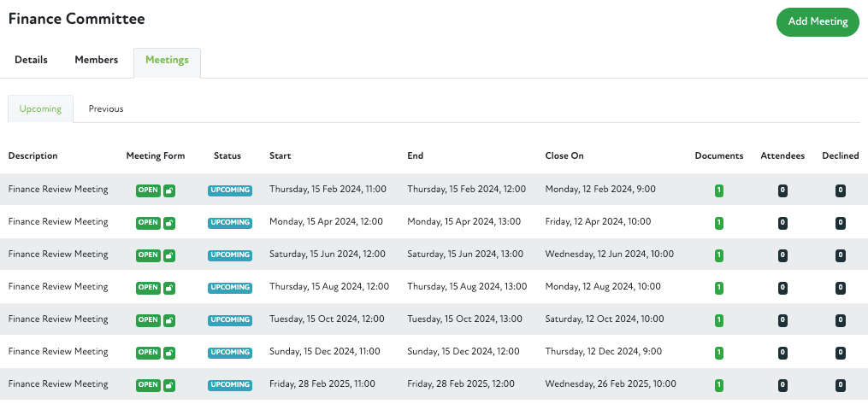The height and width of the screenshot is (404, 868).
Task: Click the unlock icon for 28 Feb 2025 meeting
Action: (x=169, y=384)
